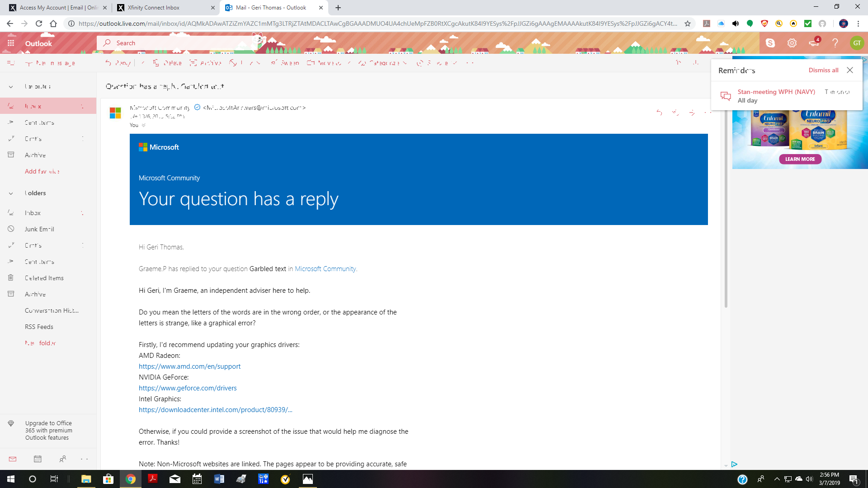Close the Reminders panel
The image size is (868, 488).
(x=850, y=70)
